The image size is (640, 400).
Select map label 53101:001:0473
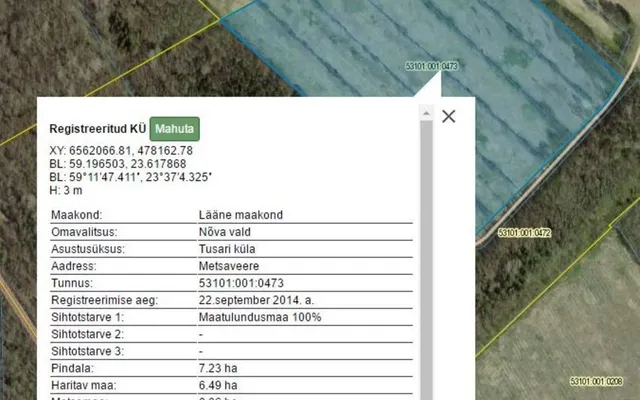coord(431,66)
